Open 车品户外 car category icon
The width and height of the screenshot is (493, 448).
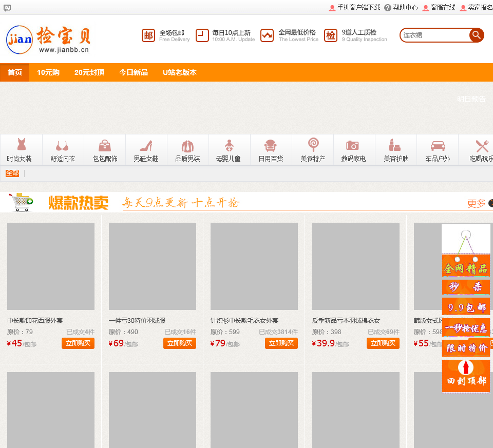coord(438,146)
